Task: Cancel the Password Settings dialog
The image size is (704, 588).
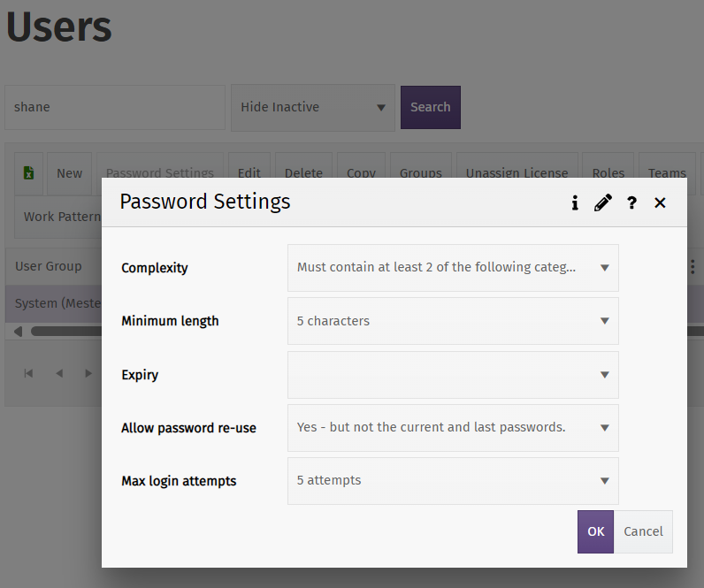Action: [643, 531]
